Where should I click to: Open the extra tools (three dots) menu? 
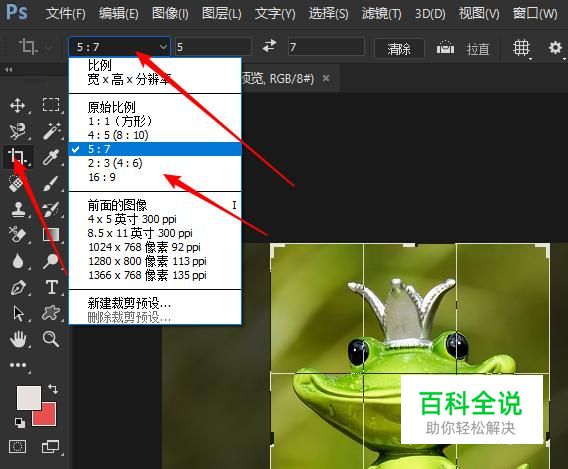[18, 365]
